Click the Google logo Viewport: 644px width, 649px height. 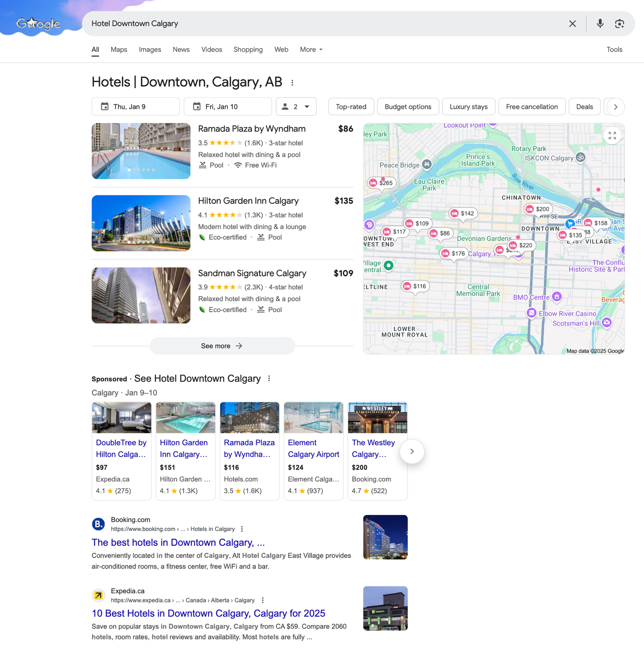pos(38,24)
